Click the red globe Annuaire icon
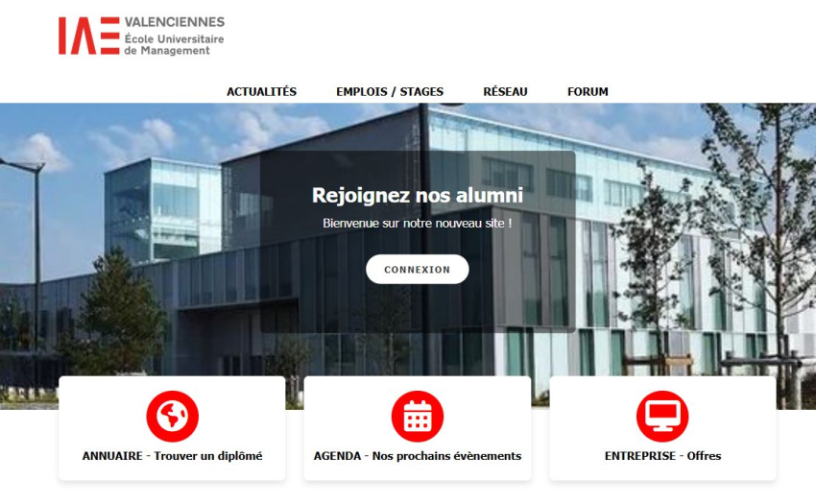 [x=172, y=417]
